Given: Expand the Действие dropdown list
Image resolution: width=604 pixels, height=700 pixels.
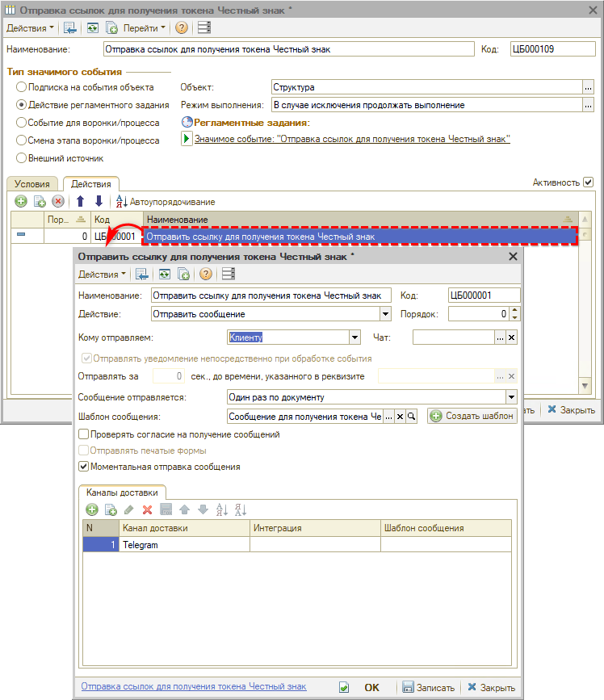Looking at the screenshot, I should pyautogui.click(x=385, y=314).
